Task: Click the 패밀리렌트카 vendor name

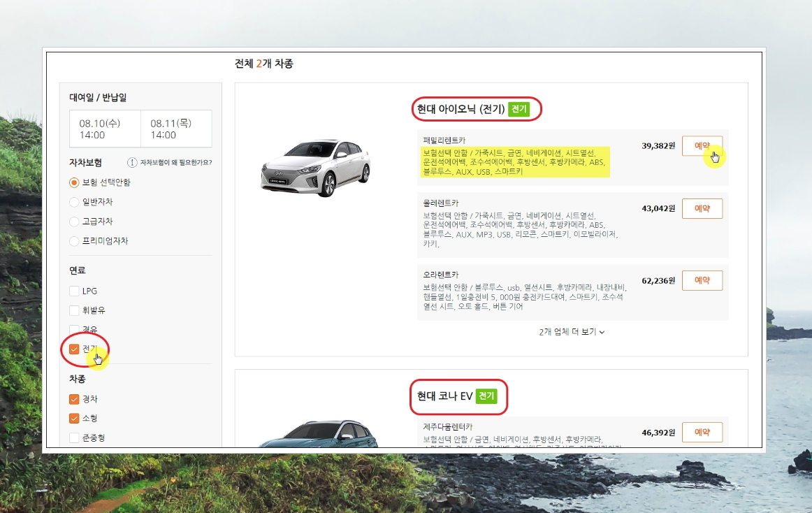Action: click(444, 140)
